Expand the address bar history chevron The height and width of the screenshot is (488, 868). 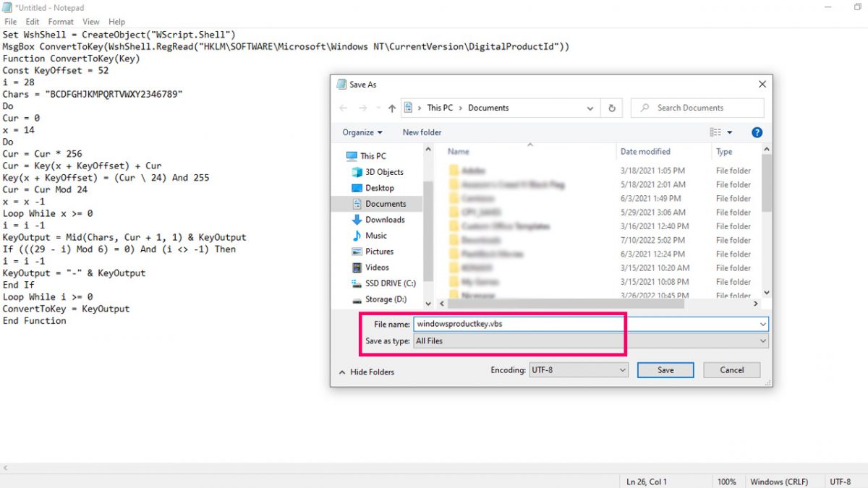[x=592, y=107]
